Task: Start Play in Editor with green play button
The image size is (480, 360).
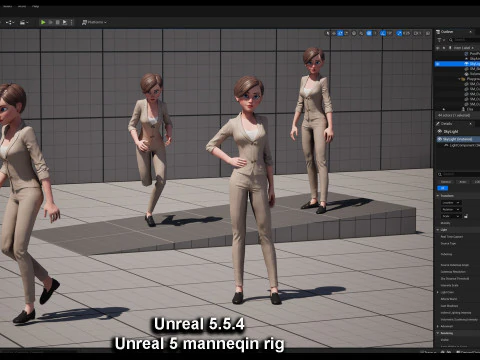Action: click(43, 22)
